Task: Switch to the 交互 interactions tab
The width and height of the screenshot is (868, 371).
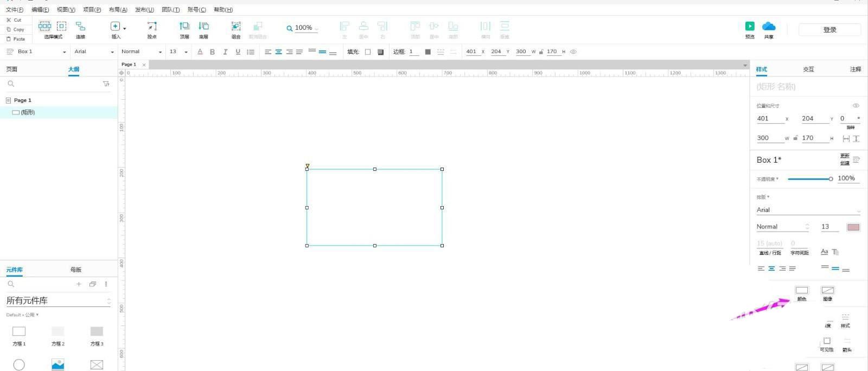Action: coord(808,69)
